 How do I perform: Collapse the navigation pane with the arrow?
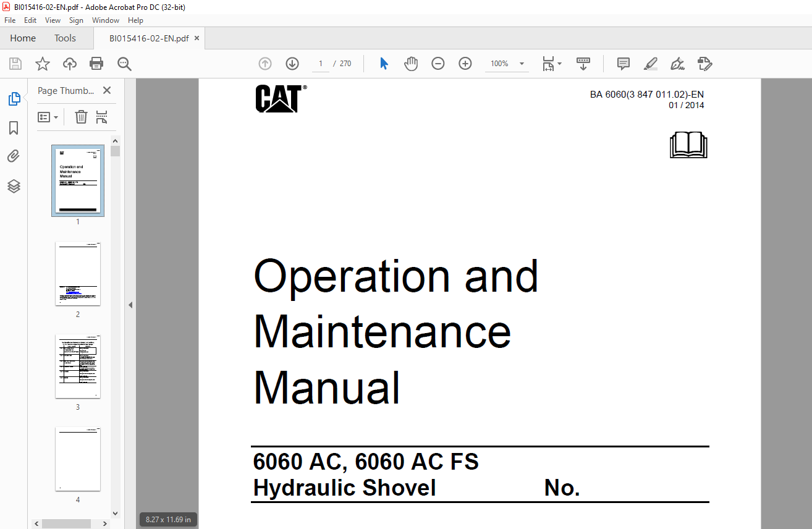130,305
